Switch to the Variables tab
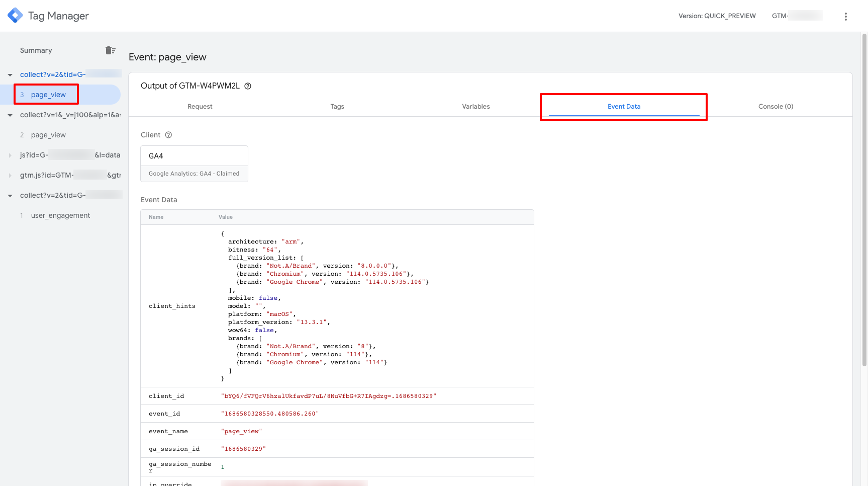This screenshot has width=868, height=486. pos(475,106)
